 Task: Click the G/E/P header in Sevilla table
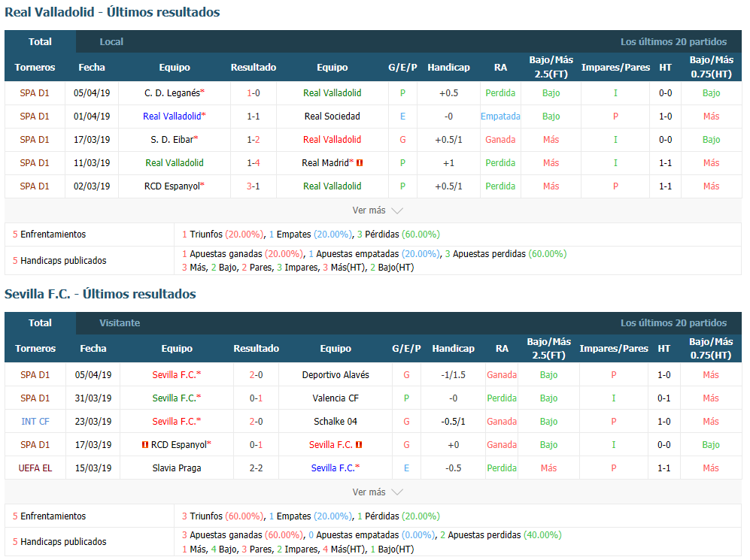pos(406,348)
